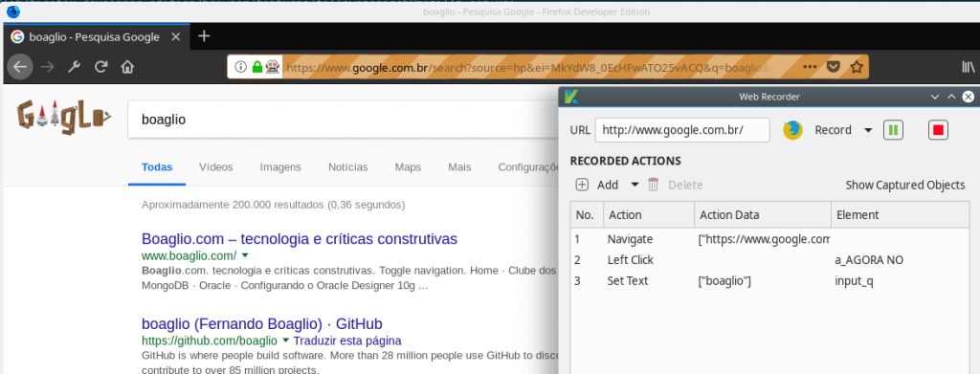Stop recording with red square button
The image size is (980, 374).
938,130
